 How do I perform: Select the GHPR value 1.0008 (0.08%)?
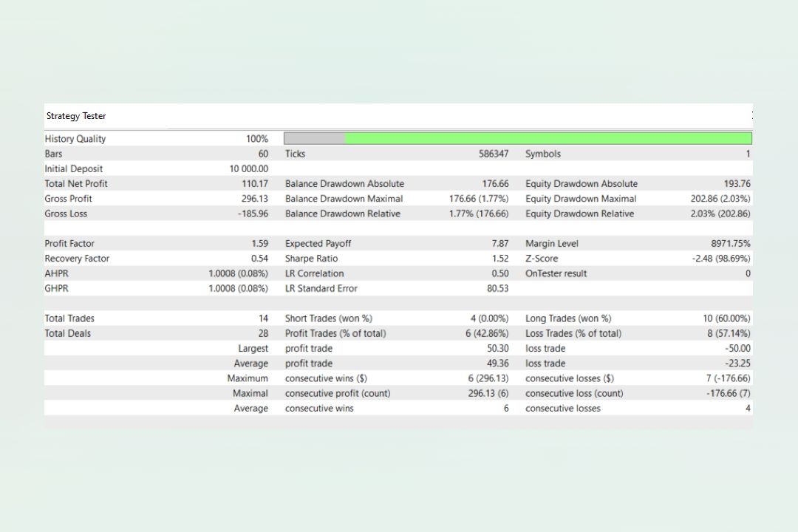(238, 289)
